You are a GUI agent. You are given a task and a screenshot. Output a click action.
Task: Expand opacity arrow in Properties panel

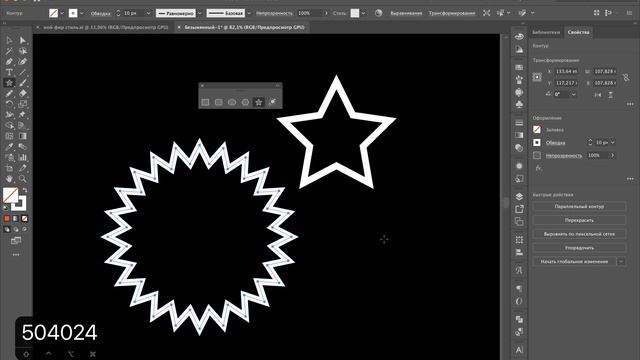pos(613,156)
